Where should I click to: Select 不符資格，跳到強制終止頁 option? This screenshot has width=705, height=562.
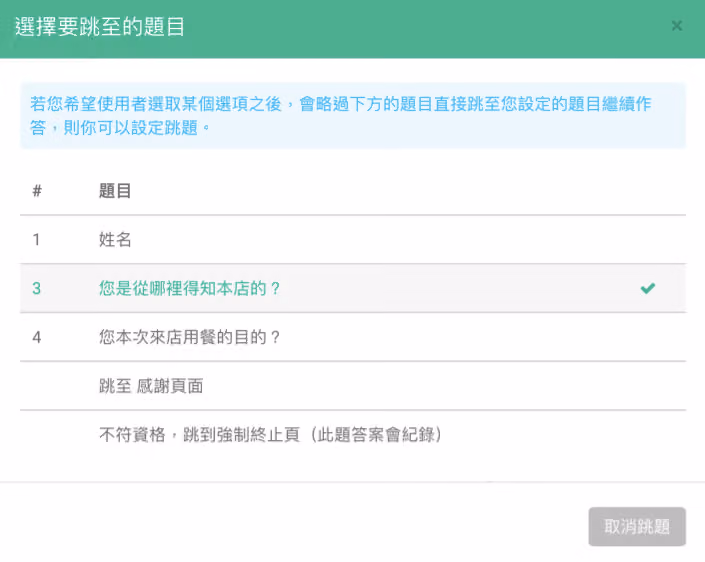353,435
